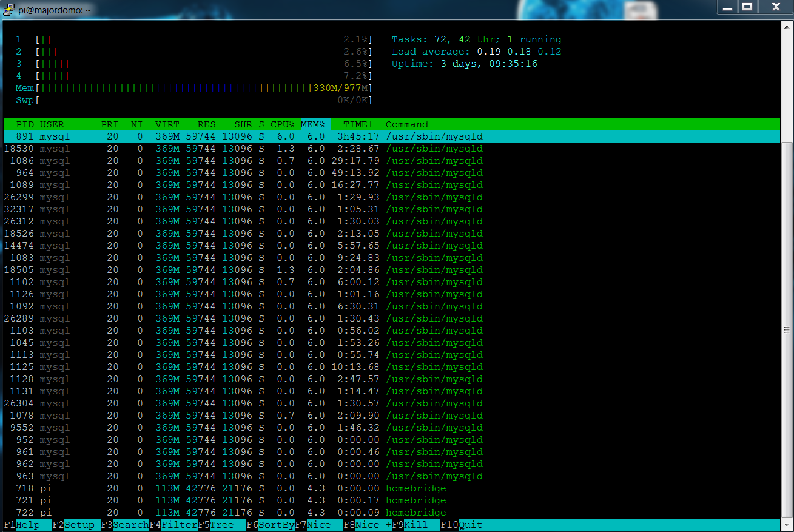The height and width of the screenshot is (532, 794).
Task: Sort by the RES column header
Action: click(207, 124)
